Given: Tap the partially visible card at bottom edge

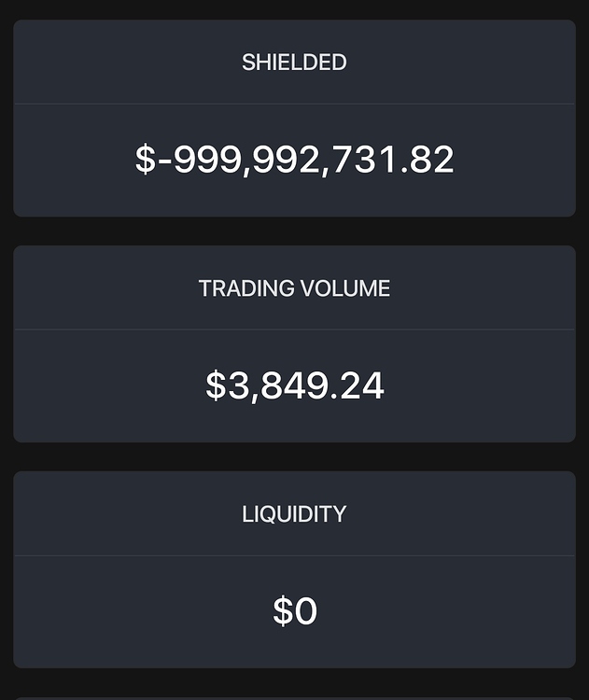Looking at the screenshot, I should [x=294, y=697].
